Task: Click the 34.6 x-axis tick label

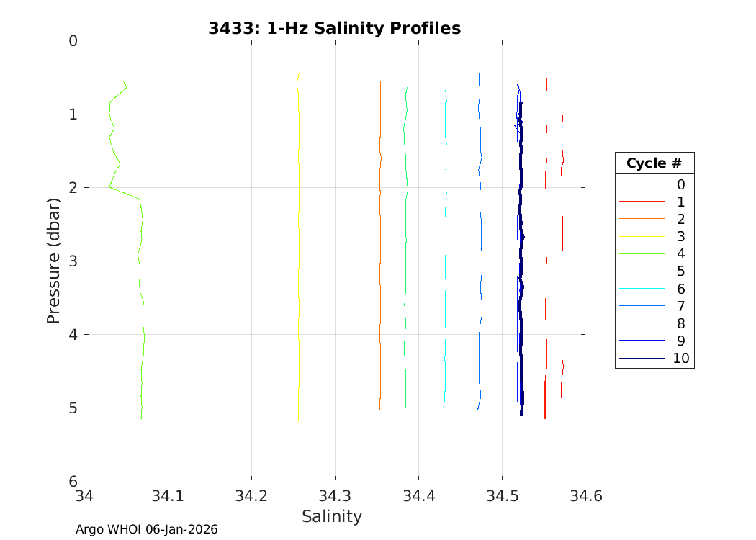Action: pyautogui.click(x=584, y=495)
